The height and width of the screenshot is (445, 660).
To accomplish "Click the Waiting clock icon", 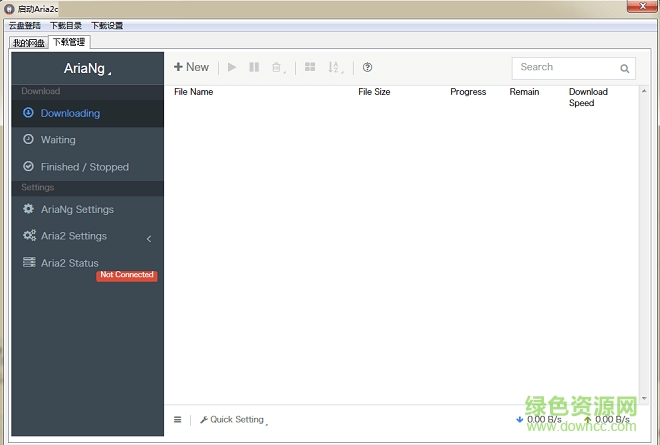I will 28,139.
